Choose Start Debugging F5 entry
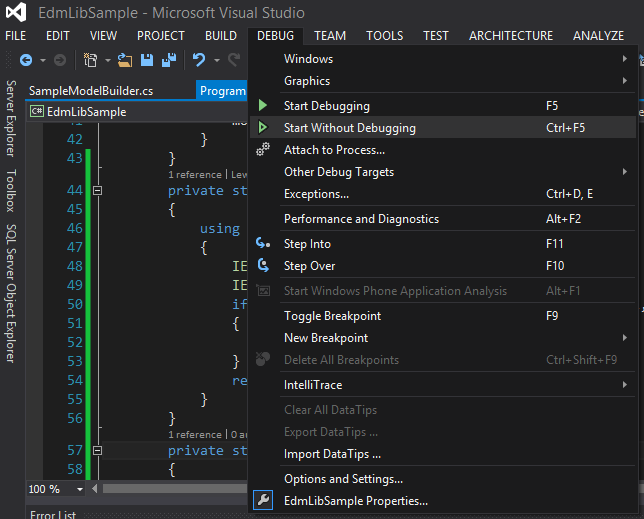Viewport: 644px width, 519px height. (x=443, y=106)
